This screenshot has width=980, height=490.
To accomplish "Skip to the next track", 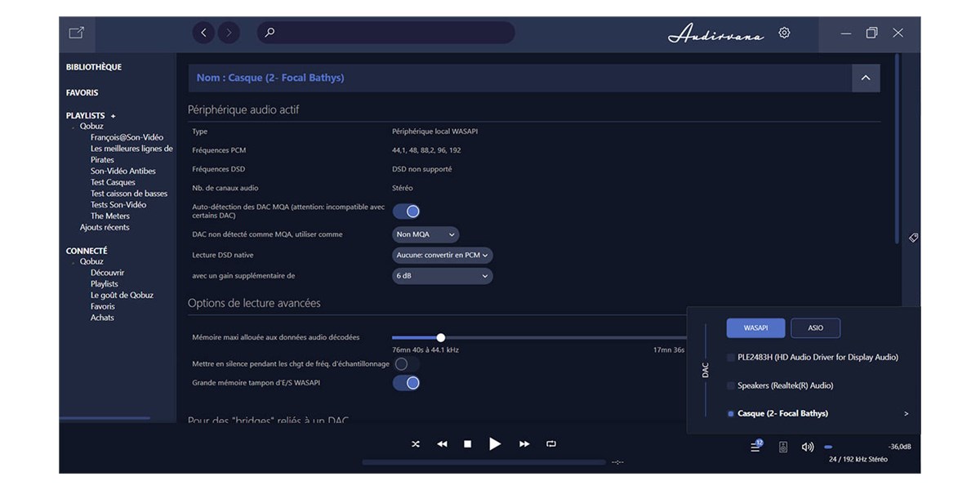I will point(524,444).
